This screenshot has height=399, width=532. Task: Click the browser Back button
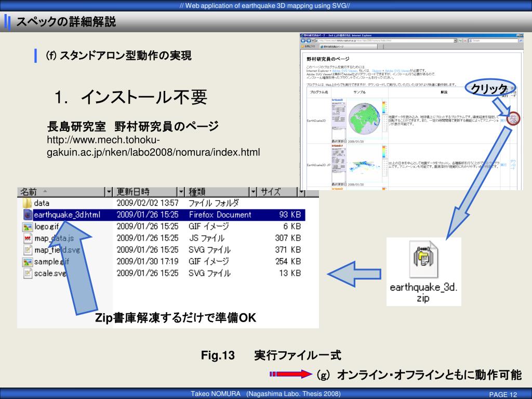tap(303, 41)
